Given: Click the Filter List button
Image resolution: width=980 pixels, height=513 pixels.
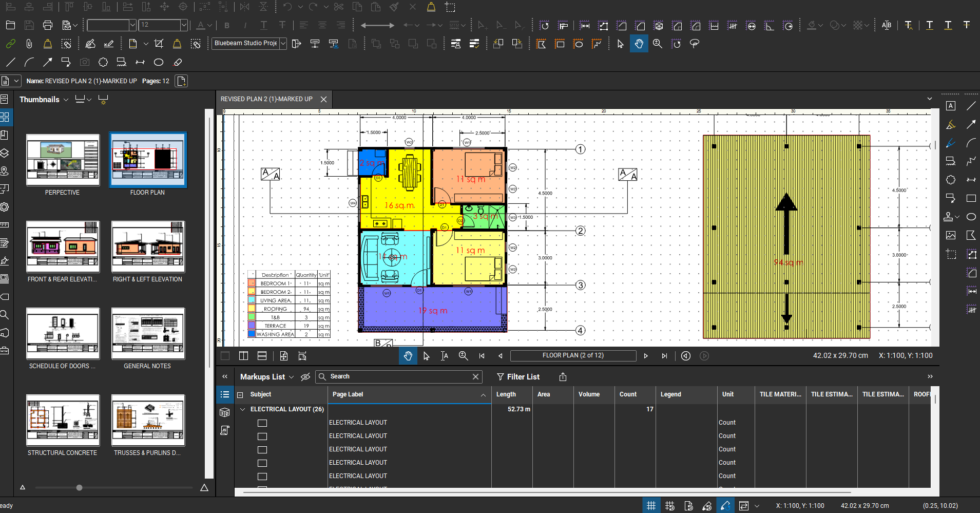Looking at the screenshot, I should [x=518, y=377].
